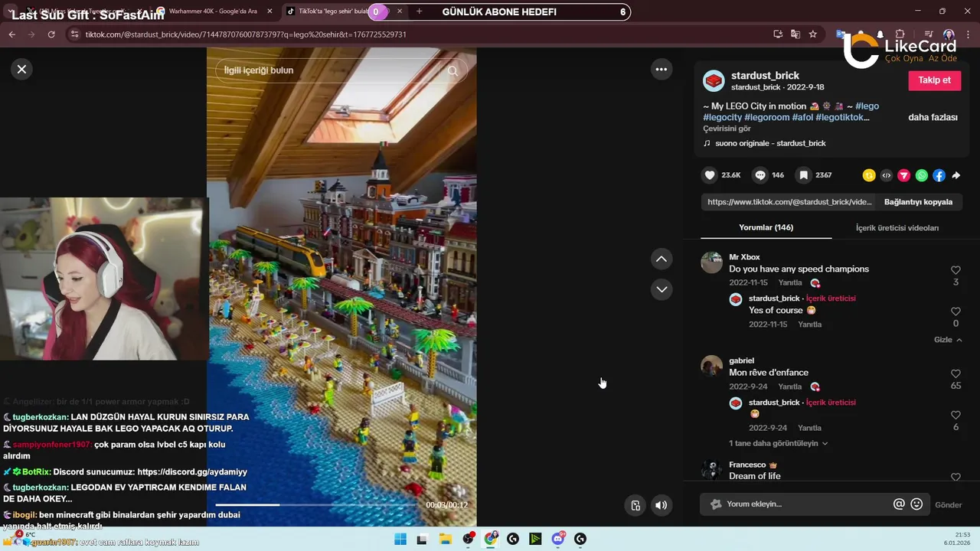
Task: Open Discord from taskbar
Action: 558,539
